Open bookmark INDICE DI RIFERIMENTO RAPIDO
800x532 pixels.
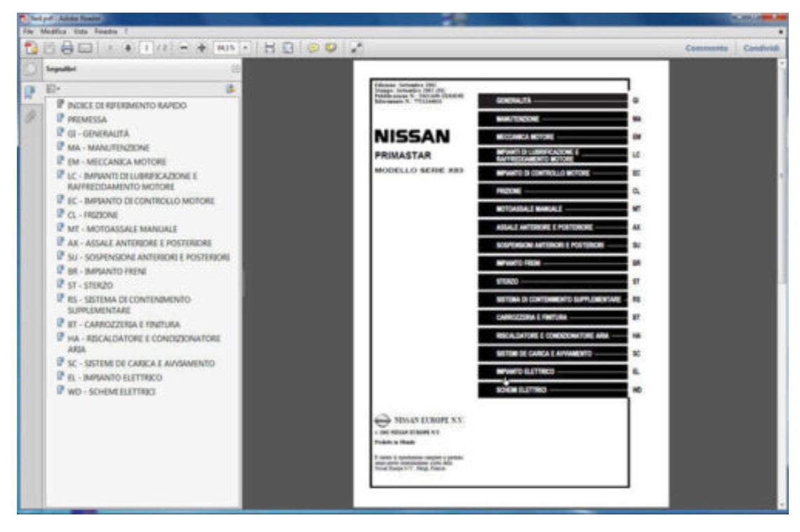click(127, 105)
